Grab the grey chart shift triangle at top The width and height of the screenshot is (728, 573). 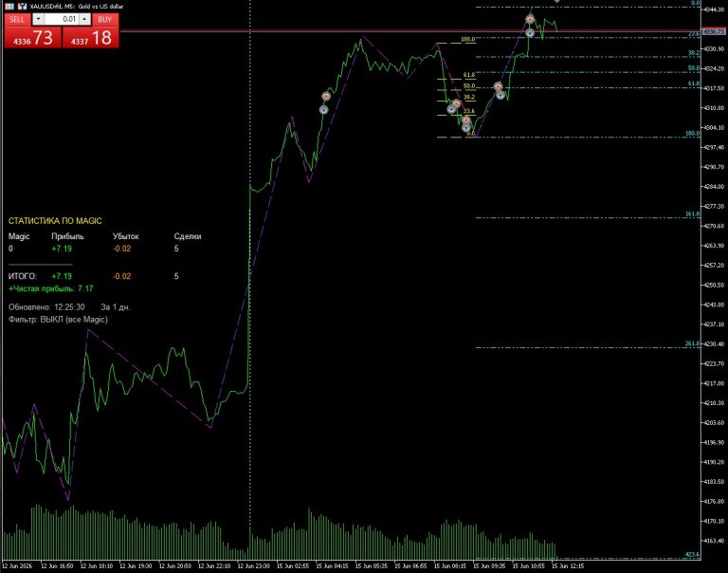[556, 1]
